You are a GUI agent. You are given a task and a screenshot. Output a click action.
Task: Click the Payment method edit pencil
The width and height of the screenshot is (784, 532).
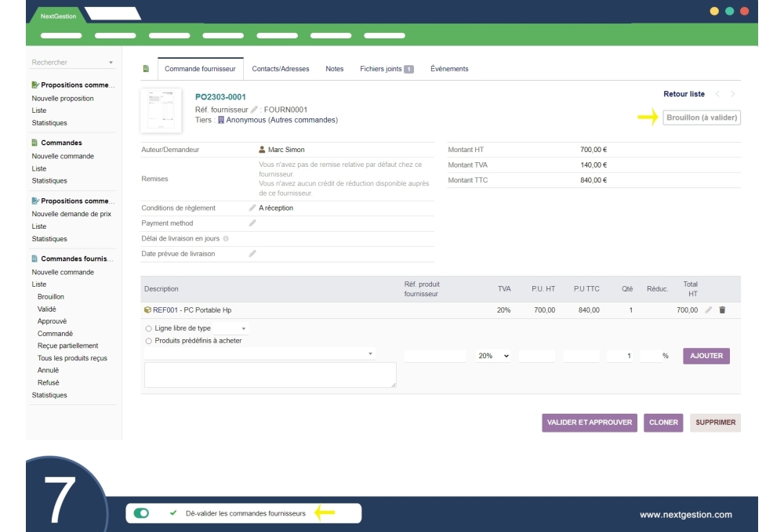tap(252, 223)
